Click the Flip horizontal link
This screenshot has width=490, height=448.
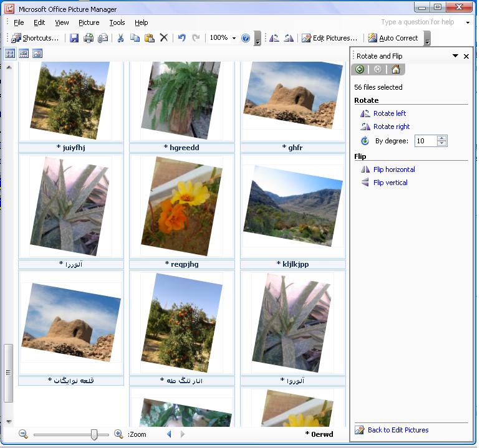point(394,169)
